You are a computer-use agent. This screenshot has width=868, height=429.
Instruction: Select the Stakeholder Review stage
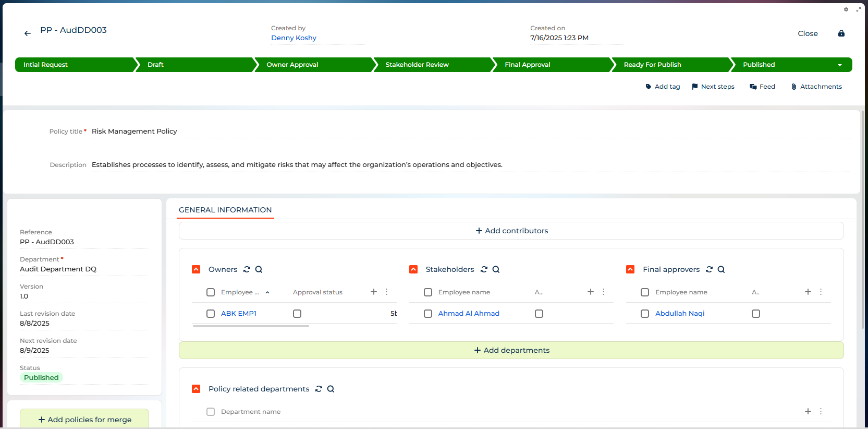[x=417, y=65]
